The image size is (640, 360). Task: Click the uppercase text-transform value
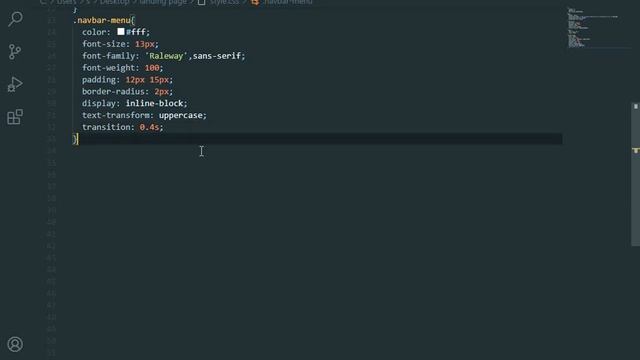(181, 115)
